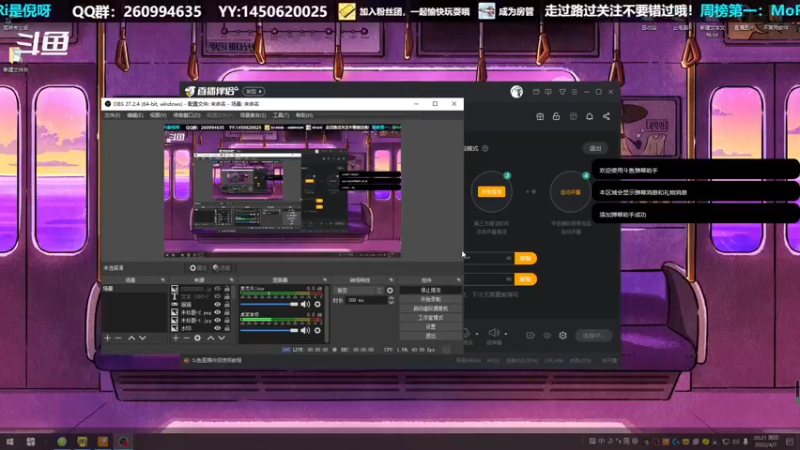Open the 编辑(E) menu in OBS
Screen dimensions: 800x450
(x=135, y=115)
